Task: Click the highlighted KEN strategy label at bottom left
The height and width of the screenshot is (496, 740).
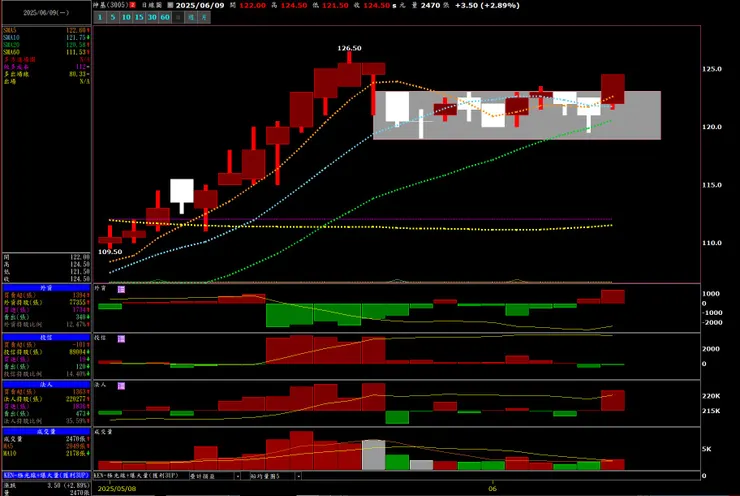Action: pyautogui.click(x=46, y=475)
